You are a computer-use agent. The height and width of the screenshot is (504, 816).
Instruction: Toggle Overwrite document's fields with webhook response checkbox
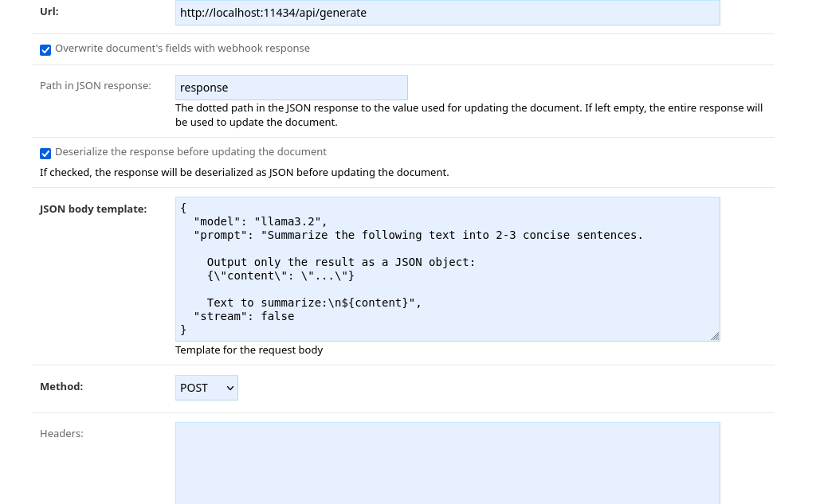[x=45, y=50]
